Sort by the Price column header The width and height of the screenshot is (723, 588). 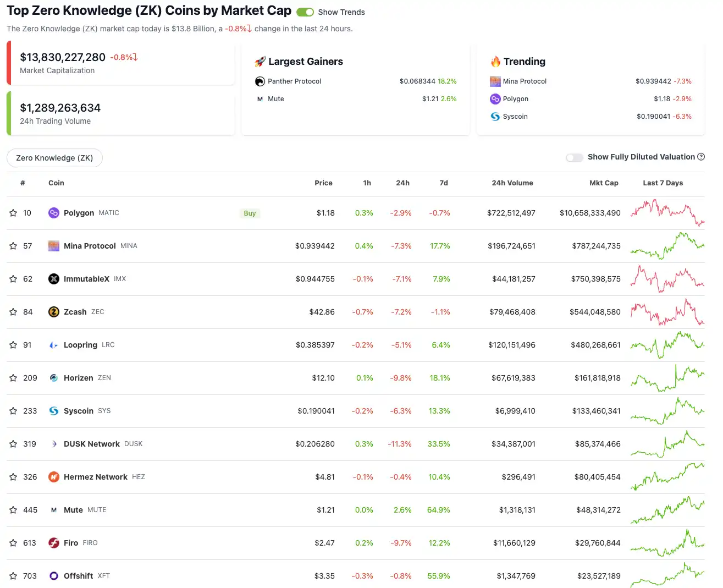[x=323, y=183]
